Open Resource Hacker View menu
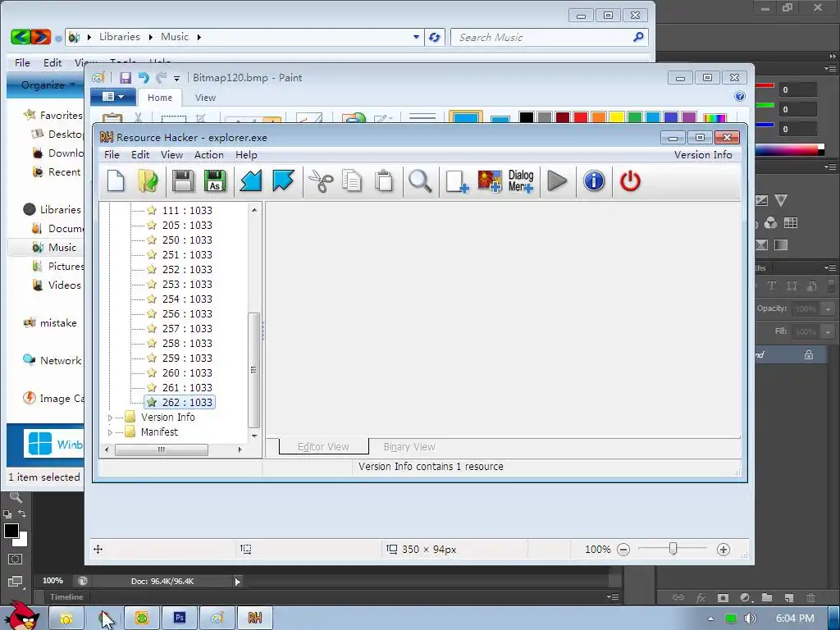This screenshot has width=840, height=630. (x=171, y=155)
